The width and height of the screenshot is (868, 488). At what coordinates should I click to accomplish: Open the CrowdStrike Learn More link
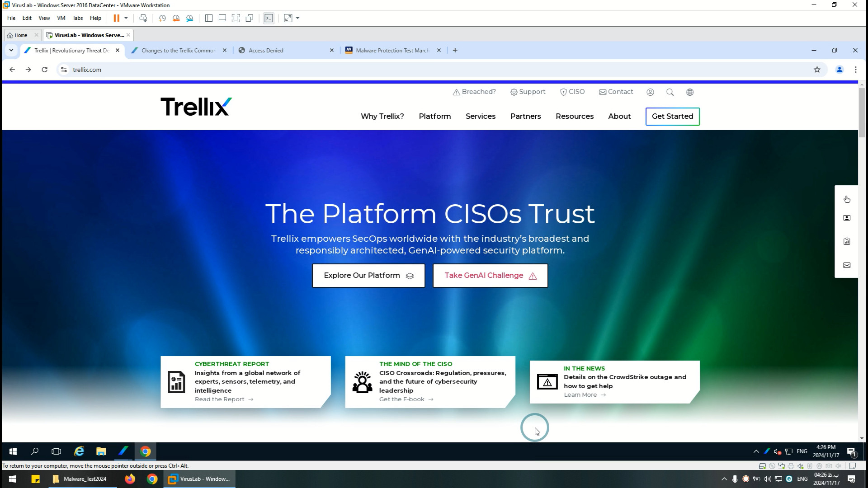585,395
